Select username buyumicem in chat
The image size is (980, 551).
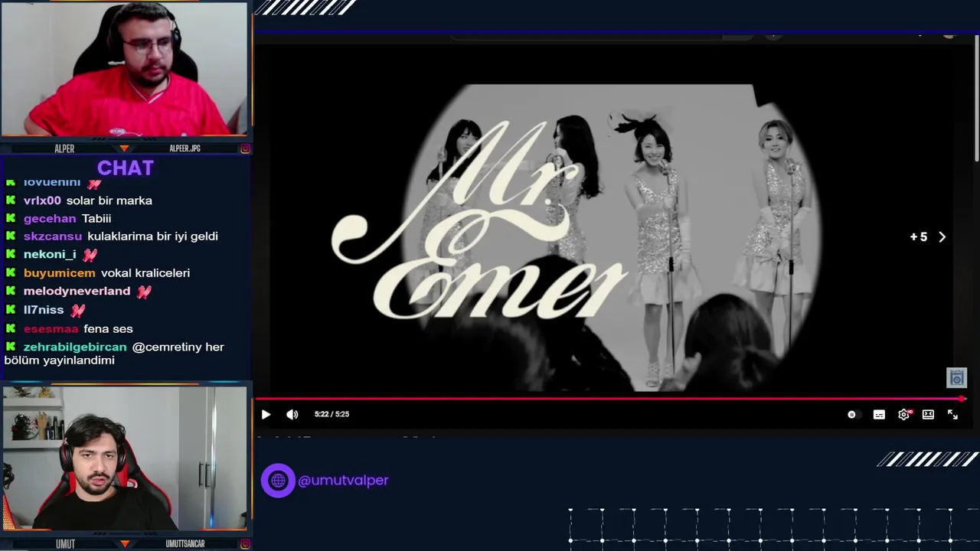pos(59,273)
